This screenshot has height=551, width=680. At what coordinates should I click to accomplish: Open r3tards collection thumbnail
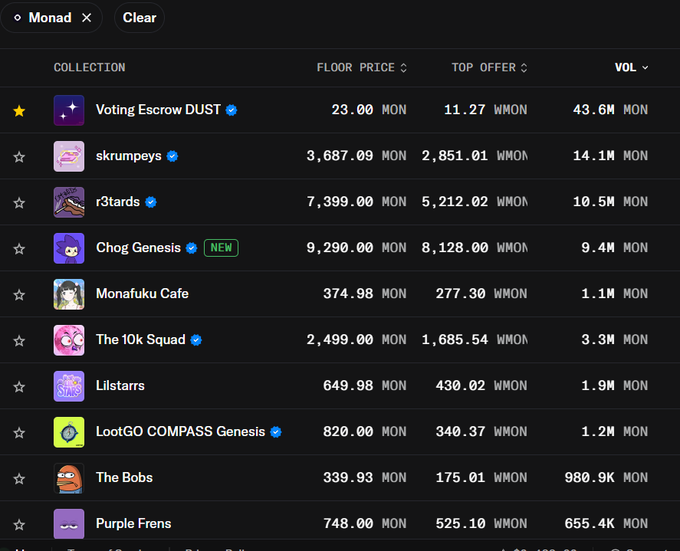pyautogui.click(x=69, y=202)
